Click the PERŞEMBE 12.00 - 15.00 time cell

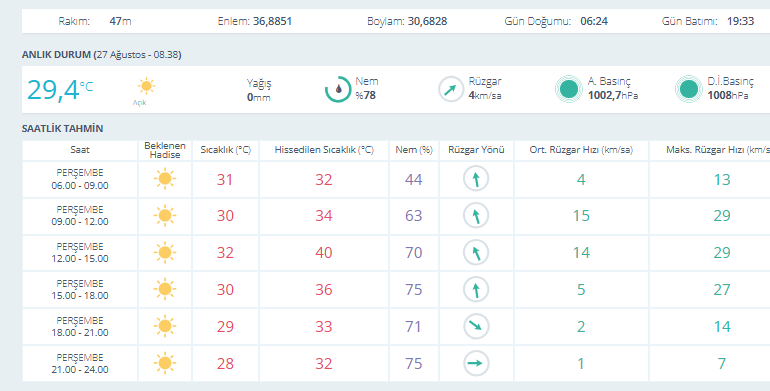(80, 253)
